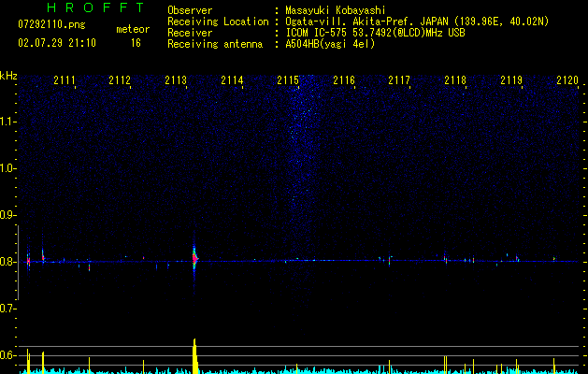This screenshot has height=374, width=588.
Task: Click the tallest yellow power peak after 2113
Action: coord(195,356)
